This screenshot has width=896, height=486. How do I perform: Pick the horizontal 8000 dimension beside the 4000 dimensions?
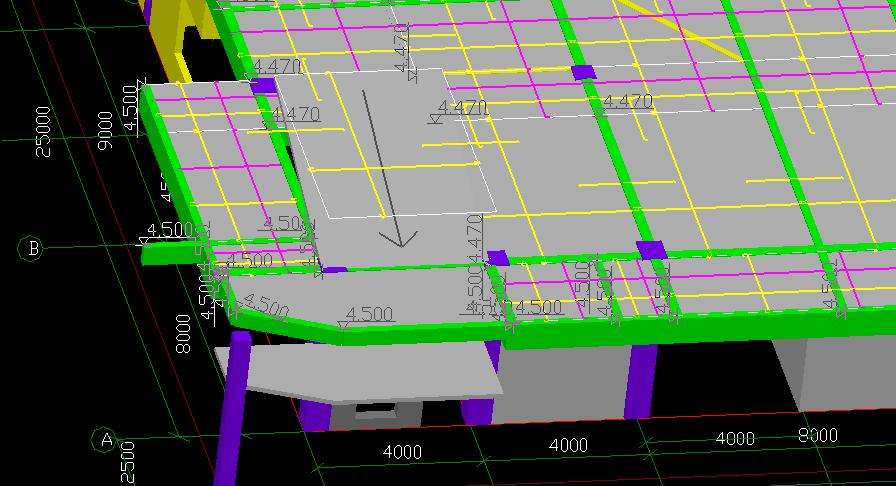(818, 436)
